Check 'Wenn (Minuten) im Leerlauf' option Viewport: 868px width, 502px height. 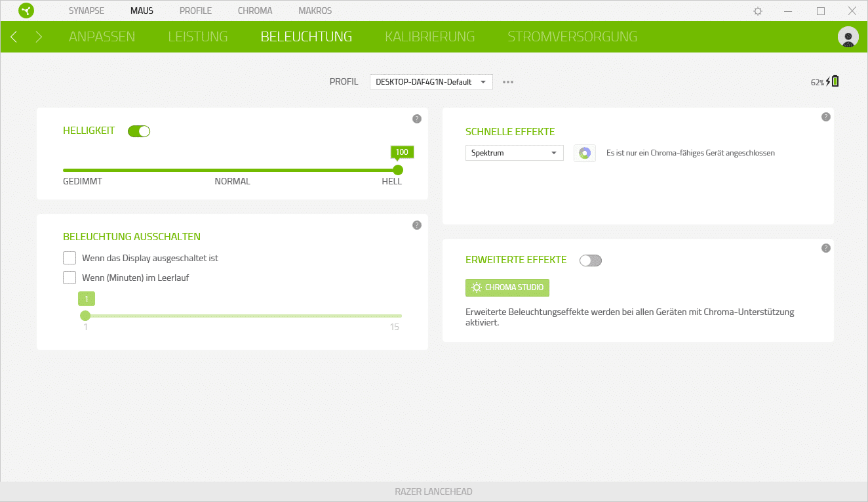pos(69,278)
